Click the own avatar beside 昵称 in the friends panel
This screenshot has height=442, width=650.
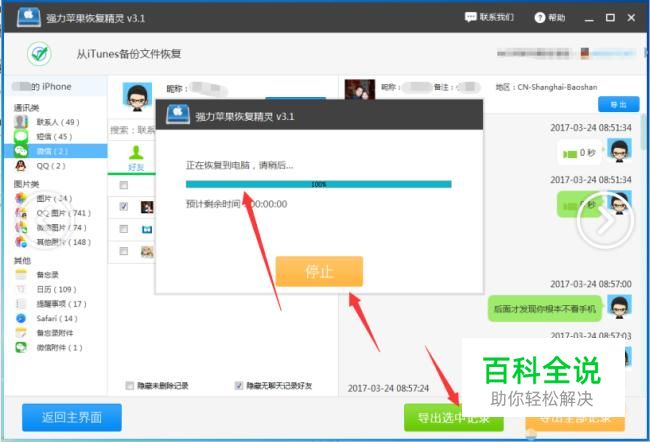[x=137, y=97]
